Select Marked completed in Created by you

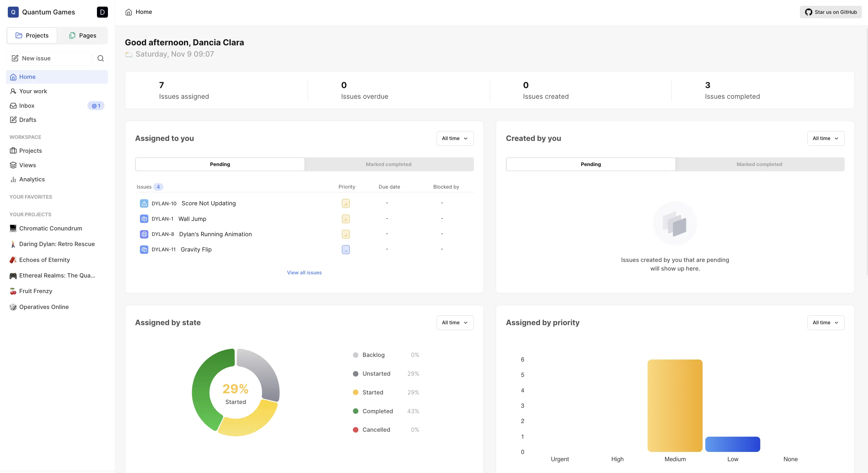tap(759, 164)
